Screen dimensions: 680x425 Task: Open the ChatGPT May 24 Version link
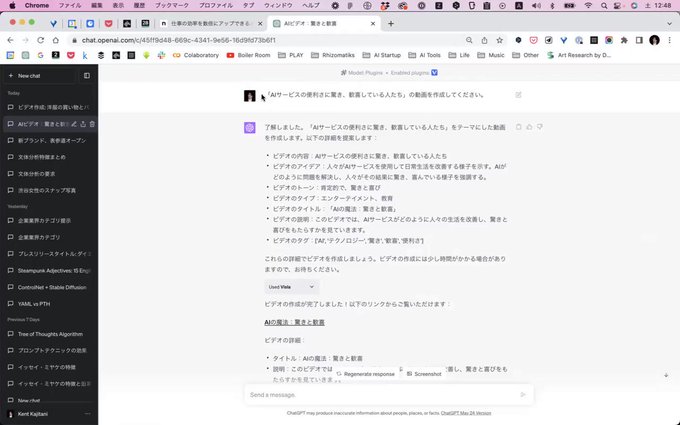pos(466,413)
